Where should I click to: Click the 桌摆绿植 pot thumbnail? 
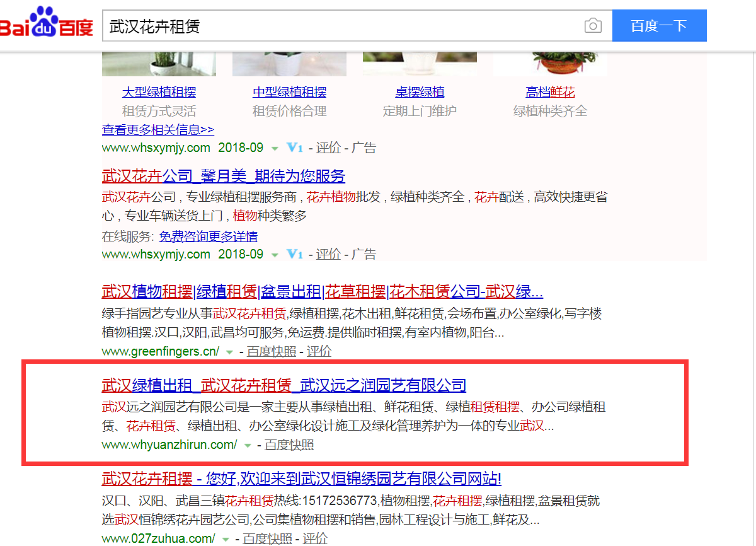pos(420,65)
